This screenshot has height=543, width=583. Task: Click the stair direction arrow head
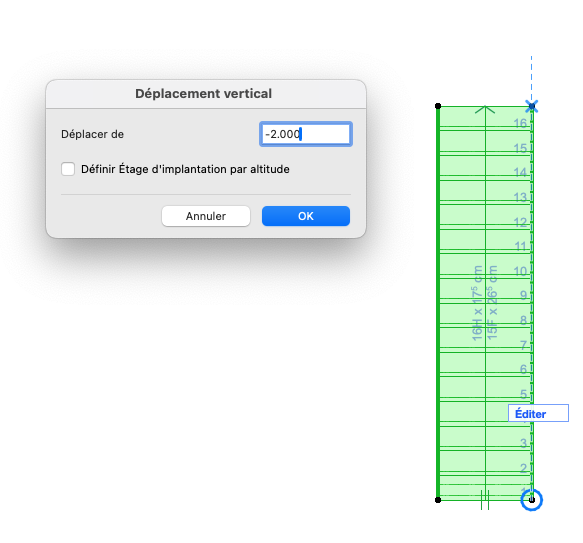(485, 109)
